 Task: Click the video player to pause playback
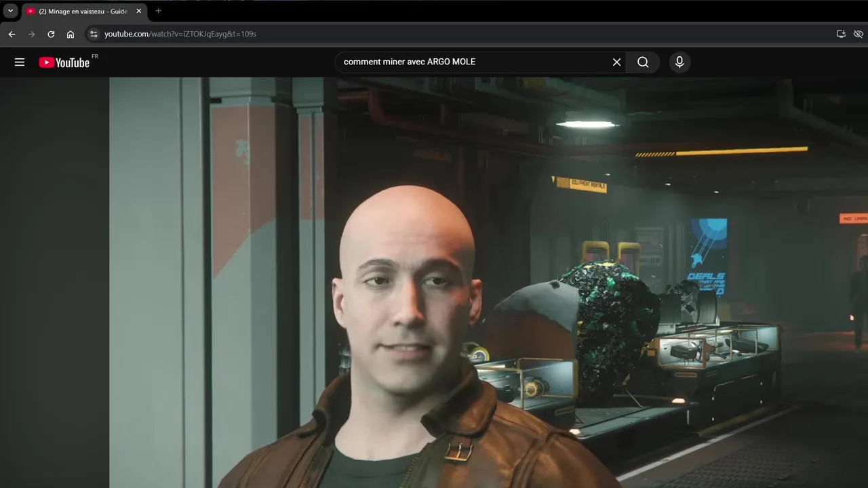pyautogui.click(x=488, y=283)
